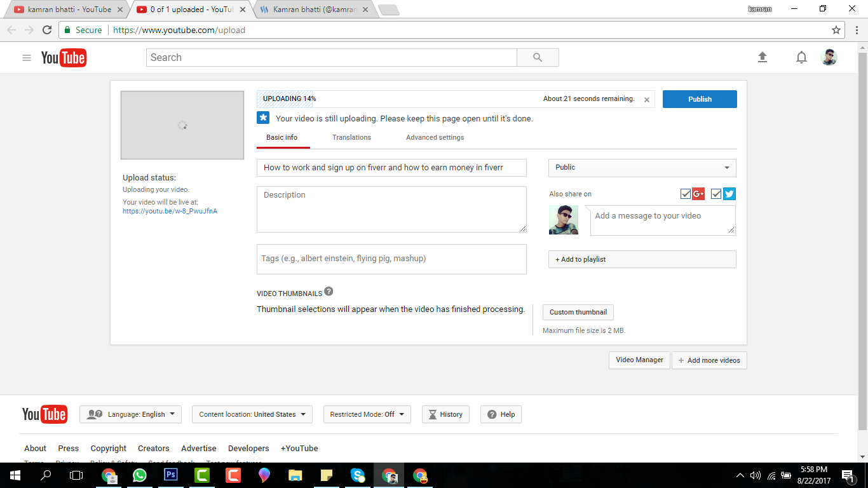Click the uploading progress bar
The width and height of the screenshot is (868, 488).
click(456, 99)
